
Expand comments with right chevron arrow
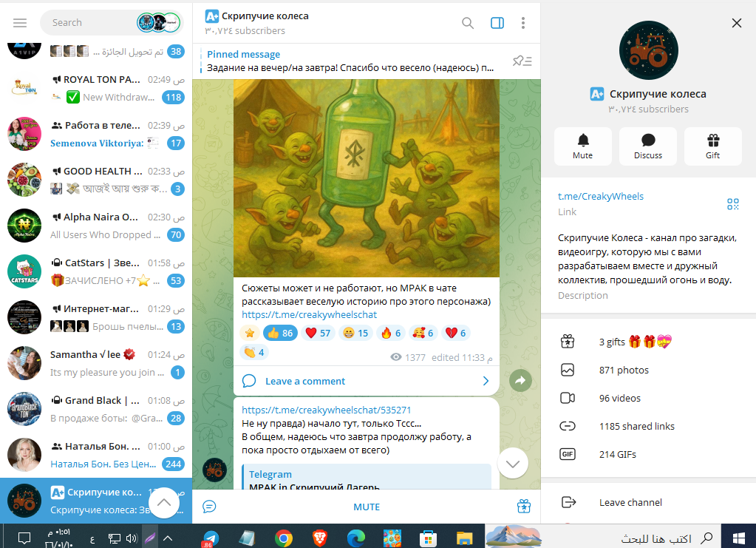(486, 381)
